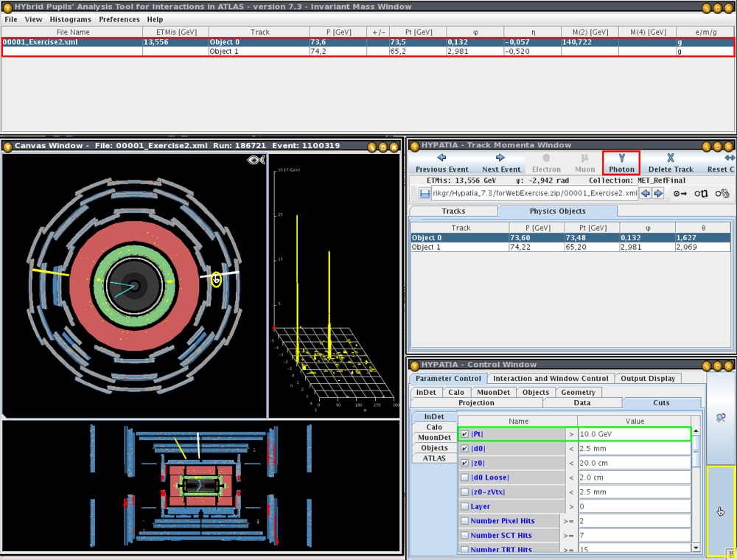737x560 pixels.
Task: Mark selected object as Photon
Action: (x=621, y=163)
